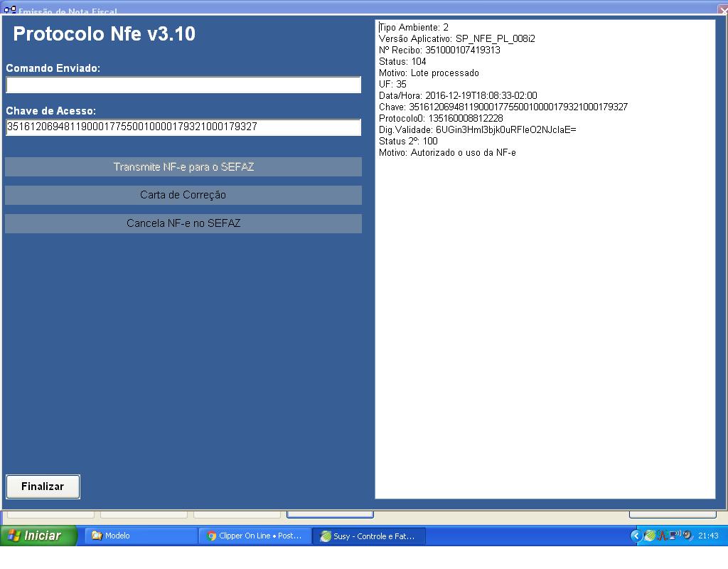Screen dimensions: 728x569
Task: Open the wireless network connection tray icon
Action: click(x=674, y=535)
